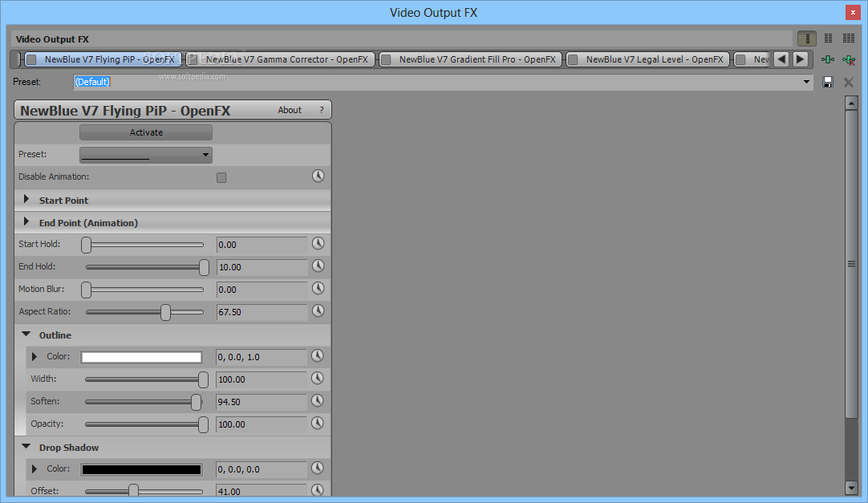Viewport: 868px width, 503px height.
Task: Toggle animation clock for Start Hold
Action: pos(318,243)
